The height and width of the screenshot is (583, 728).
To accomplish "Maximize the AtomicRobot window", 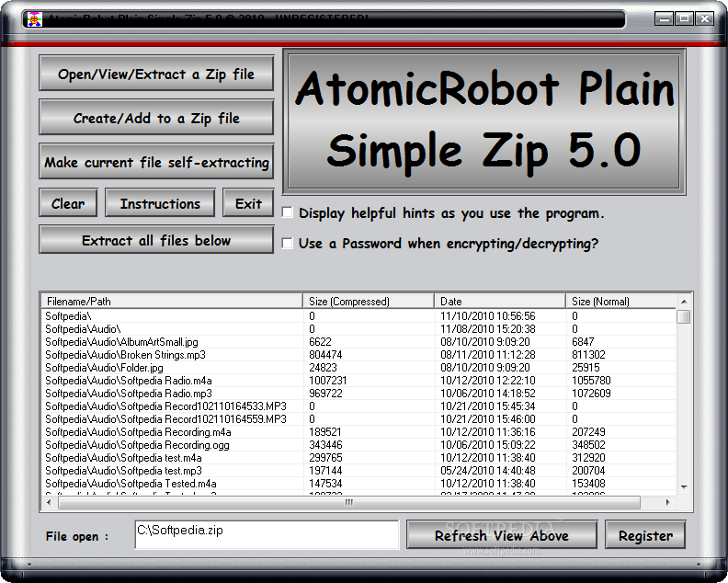I will click(685, 18).
